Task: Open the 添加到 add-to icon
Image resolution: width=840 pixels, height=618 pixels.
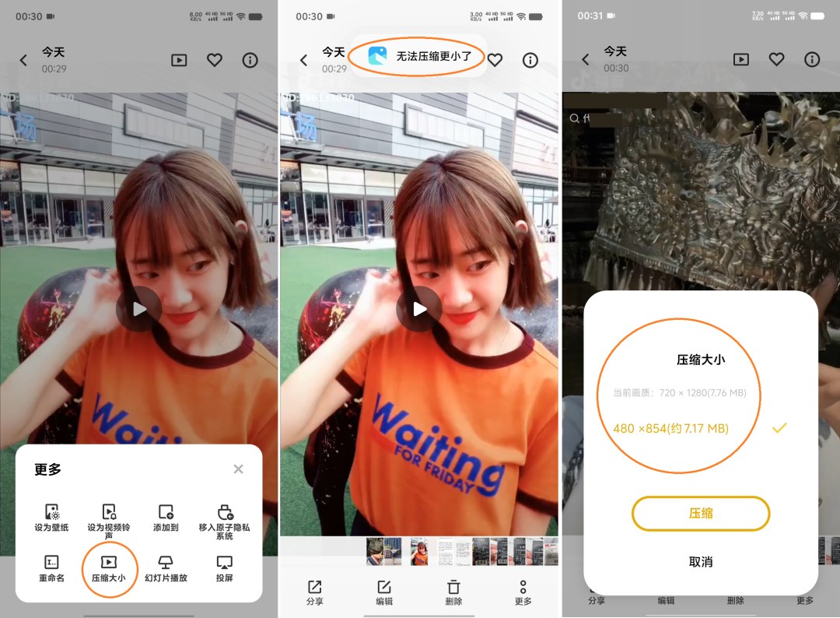Action: 166,512
